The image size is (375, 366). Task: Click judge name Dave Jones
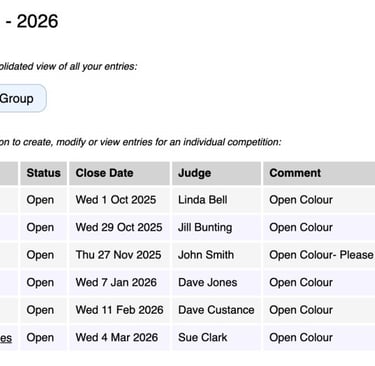(x=208, y=282)
